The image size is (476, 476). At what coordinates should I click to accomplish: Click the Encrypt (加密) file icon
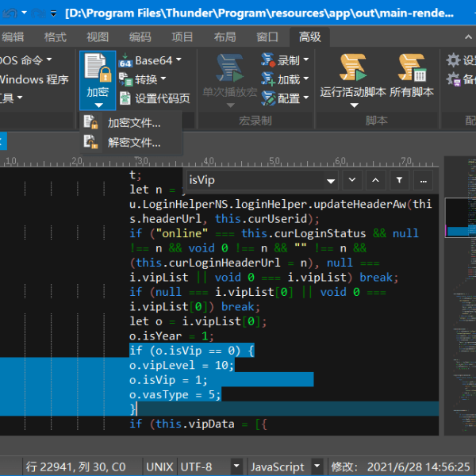[x=98, y=67]
